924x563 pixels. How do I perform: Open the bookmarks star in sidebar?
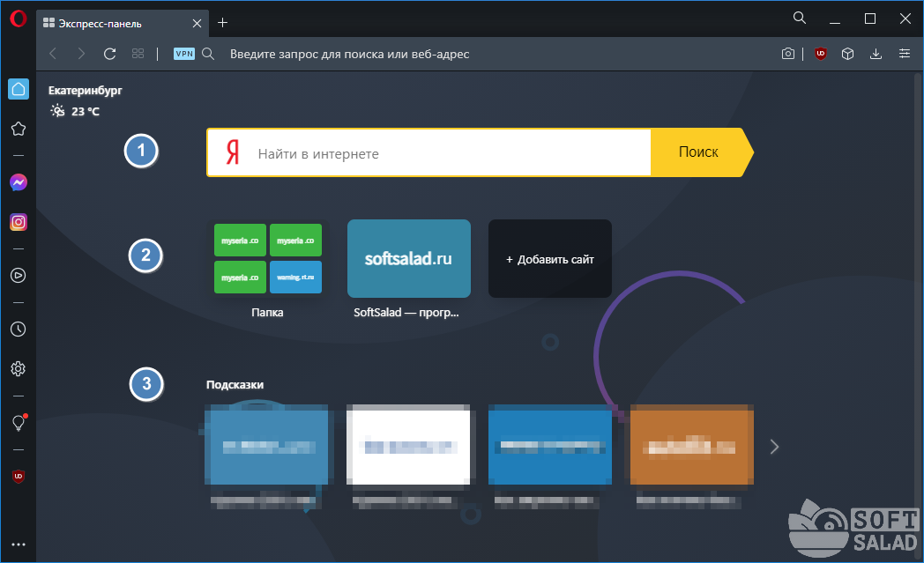[19, 129]
